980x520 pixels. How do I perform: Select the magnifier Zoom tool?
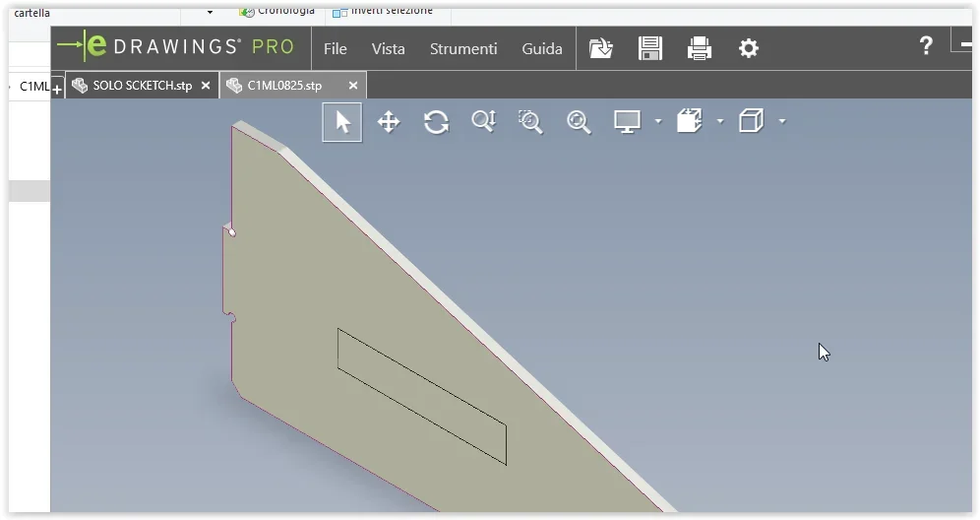tap(579, 122)
